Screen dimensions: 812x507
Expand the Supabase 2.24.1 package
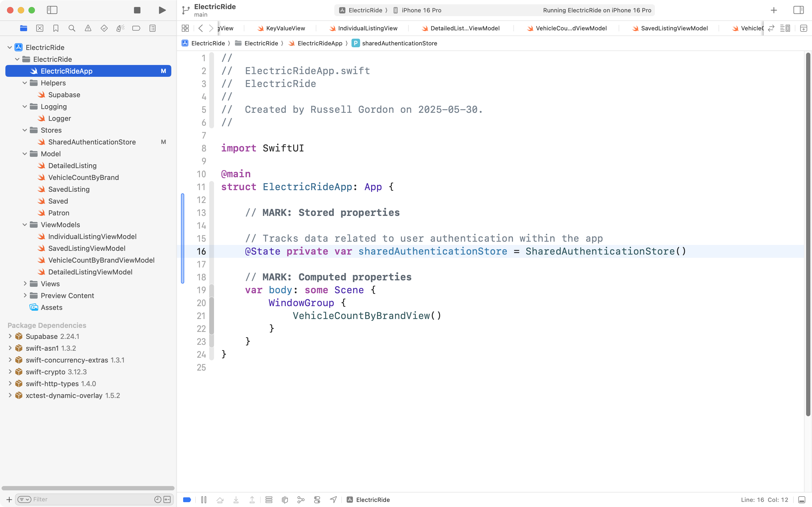[10, 336]
